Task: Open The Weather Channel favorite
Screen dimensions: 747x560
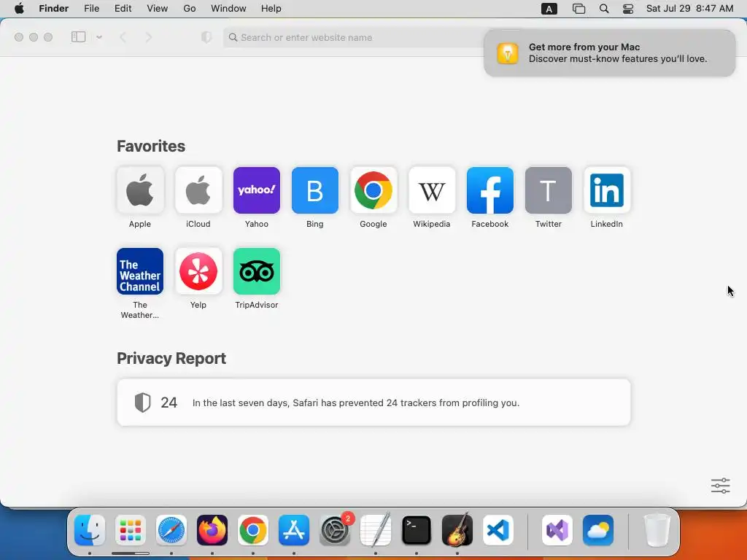Action: (139, 271)
